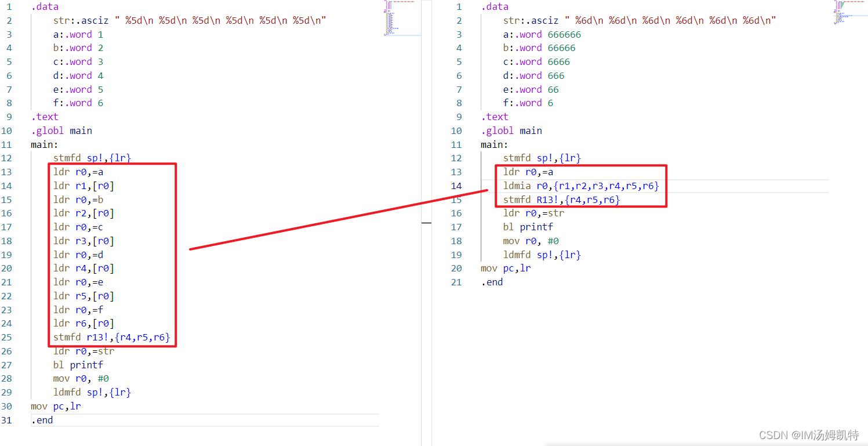Click 'ldr r0,=str' in the right editor
868x446 pixels.
click(534, 213)
